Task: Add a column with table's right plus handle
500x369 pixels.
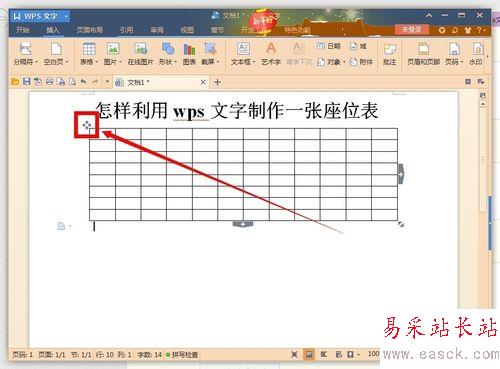Action: coord(401,174)
